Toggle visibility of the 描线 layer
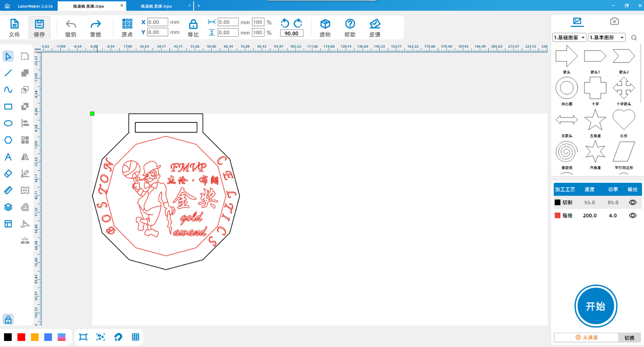 (x=632, y=215)
